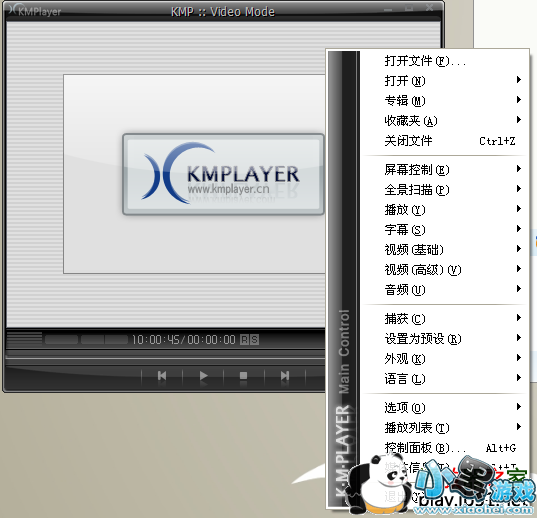537x518 pixels.
Task: Open the www.kmplayer.cn link on logo
Action: click(x=228, y=189)
